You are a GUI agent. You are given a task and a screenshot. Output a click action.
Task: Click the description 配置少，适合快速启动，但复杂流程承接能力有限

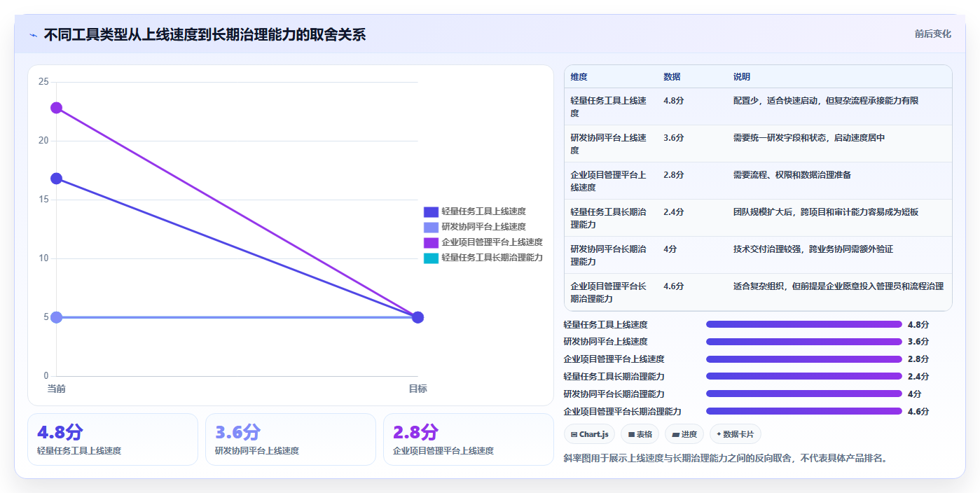(826, 101)
